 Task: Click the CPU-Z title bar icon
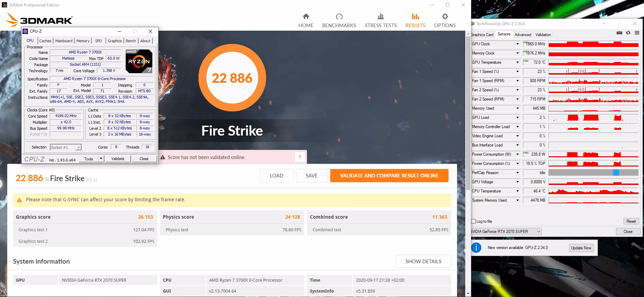[25, 31]
